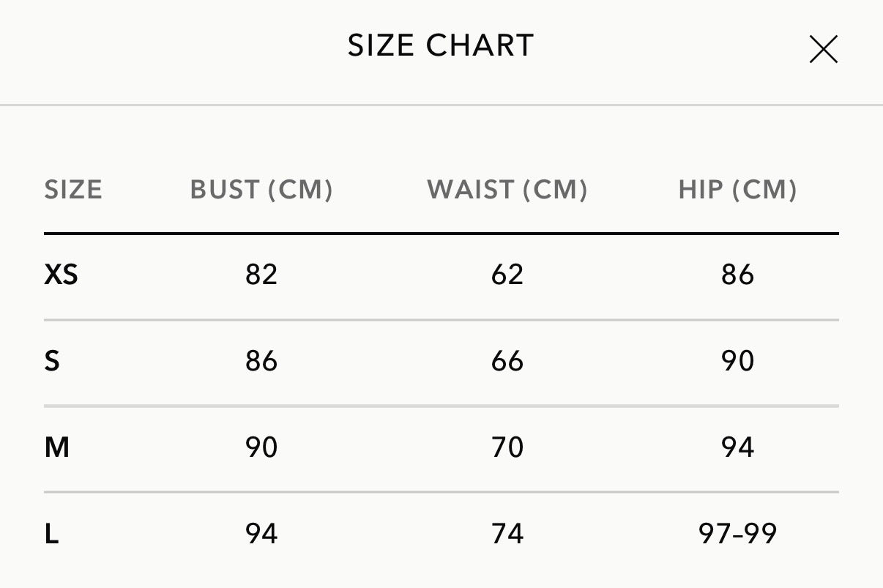Image resolution: width=883 pixels, height=588 pixels.
Task: Click bust value 82 for XS
Action: coord(261,275)
